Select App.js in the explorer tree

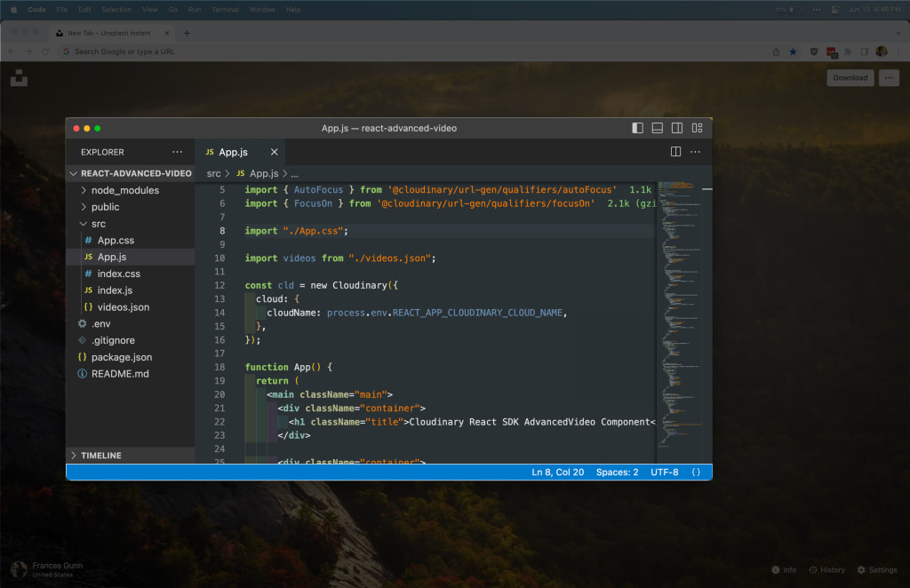(x=131, y=257)
